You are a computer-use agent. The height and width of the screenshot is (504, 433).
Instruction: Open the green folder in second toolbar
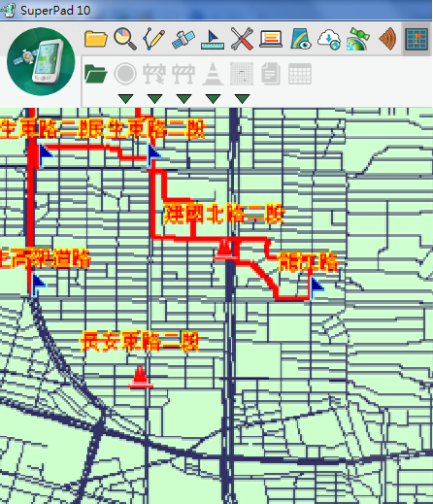tap(96, 74)
